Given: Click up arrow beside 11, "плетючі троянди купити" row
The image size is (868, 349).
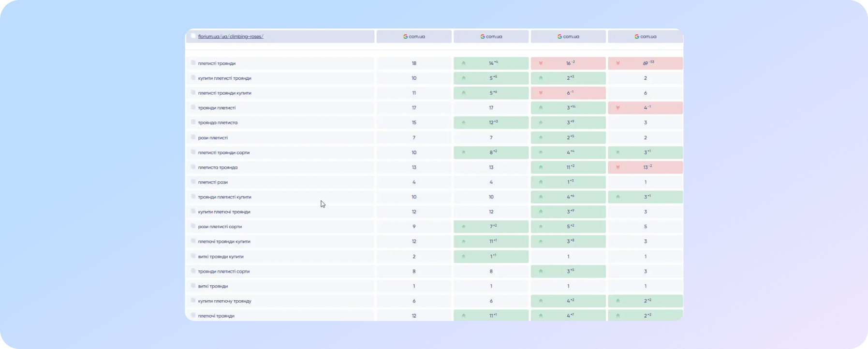Looking at the screenshot, I should 464,242.
